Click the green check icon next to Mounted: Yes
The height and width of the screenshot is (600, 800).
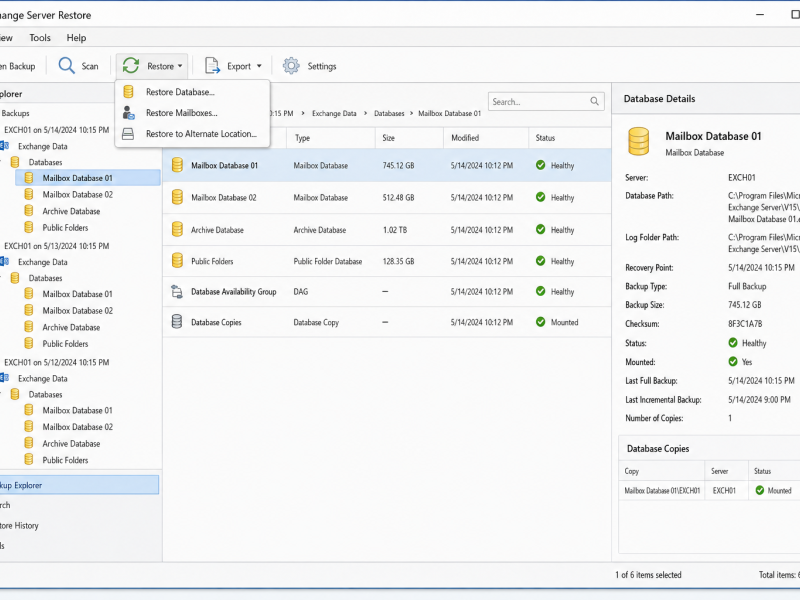tap(733, 361)
